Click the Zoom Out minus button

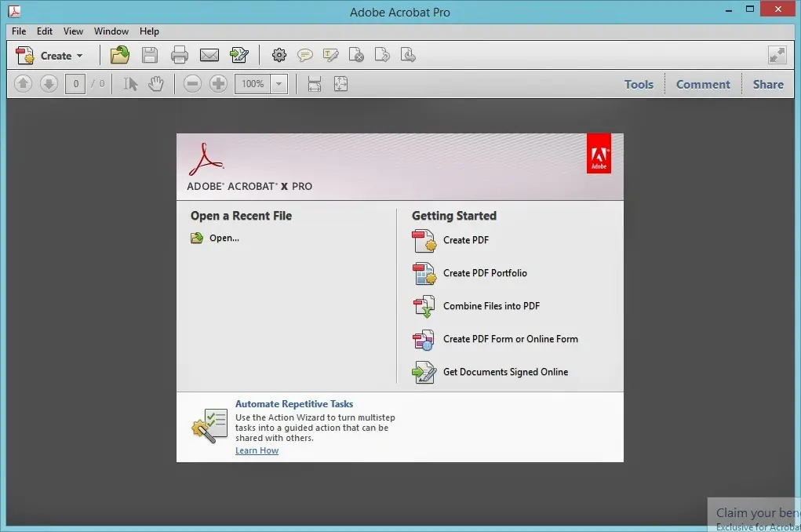pyautogui.click(x=192, y=84)
